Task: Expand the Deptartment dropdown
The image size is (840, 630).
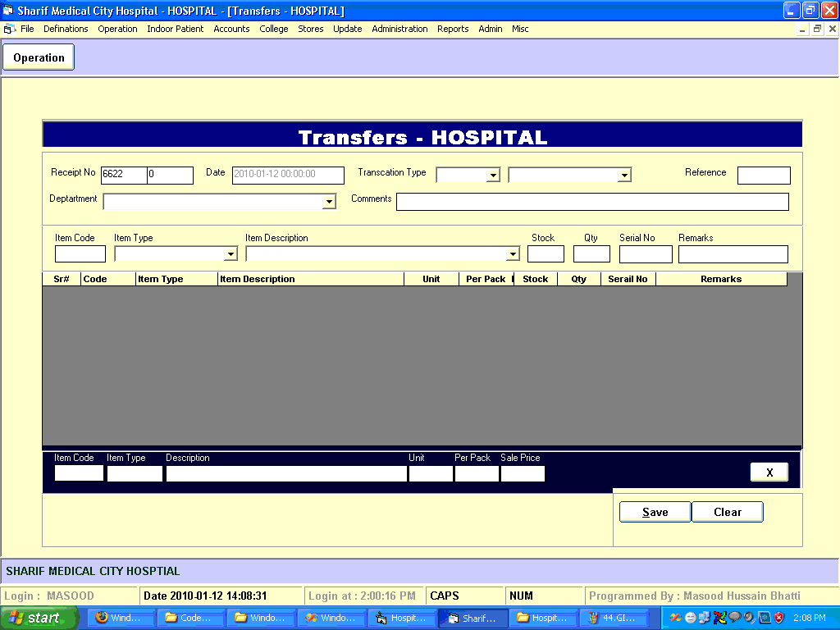Action: point(329,202)
